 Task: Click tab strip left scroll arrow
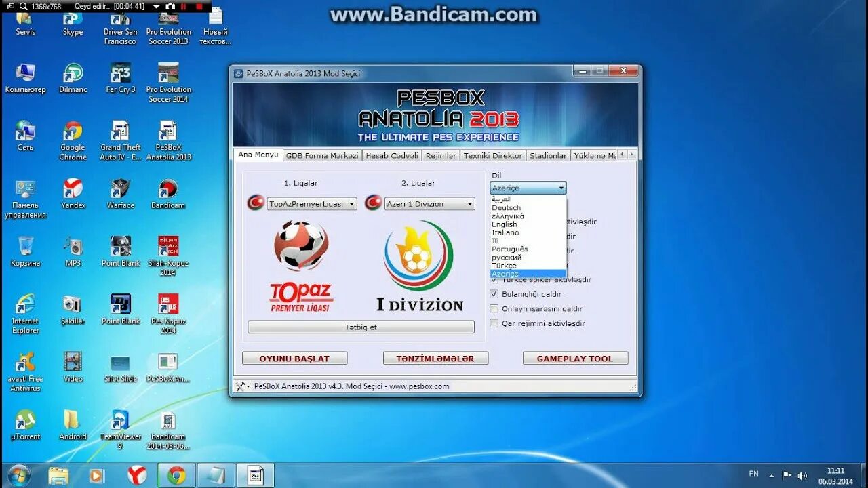click(622, 155)
